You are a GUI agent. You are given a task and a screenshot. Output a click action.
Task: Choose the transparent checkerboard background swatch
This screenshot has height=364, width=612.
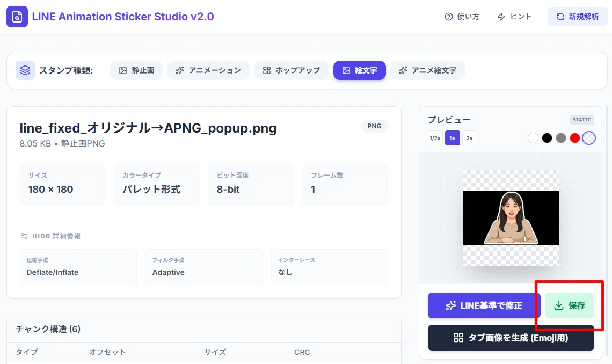tap(589, 138)
